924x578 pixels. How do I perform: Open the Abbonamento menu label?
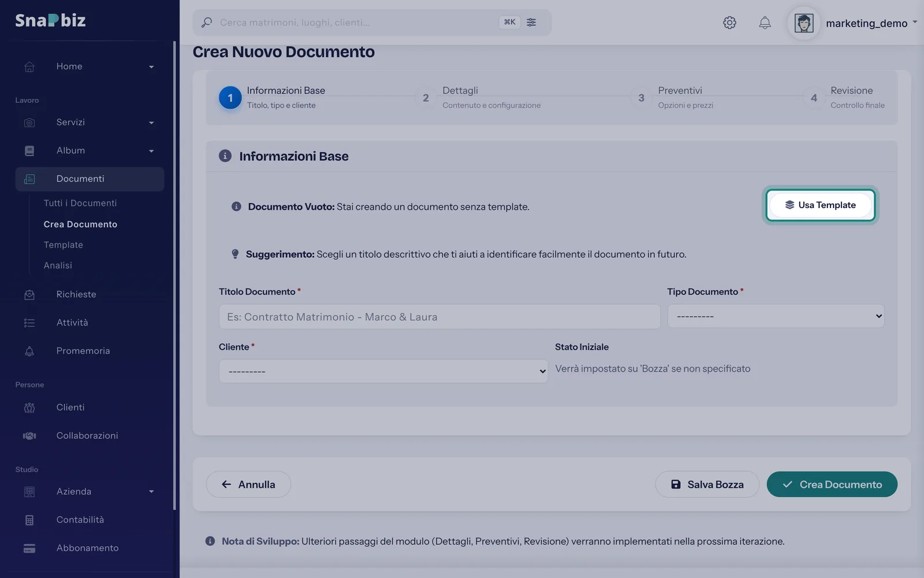pyautogui.click(x=87, y=549)
